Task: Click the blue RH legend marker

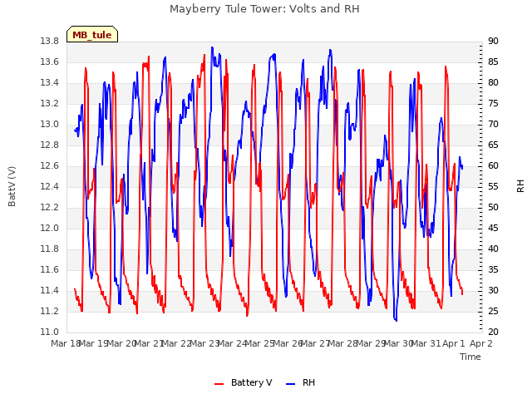Action: pyautogui.click(x=291, y=383)
